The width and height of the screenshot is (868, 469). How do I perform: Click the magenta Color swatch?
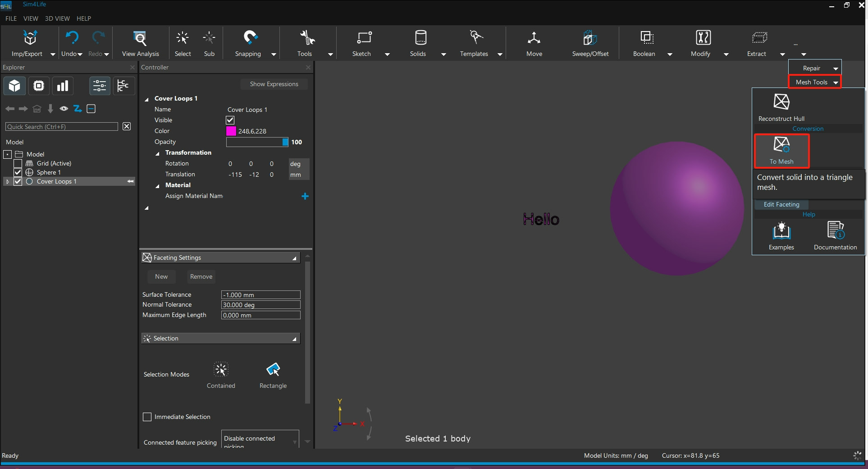pyautogui.click(x=231, y=131)
